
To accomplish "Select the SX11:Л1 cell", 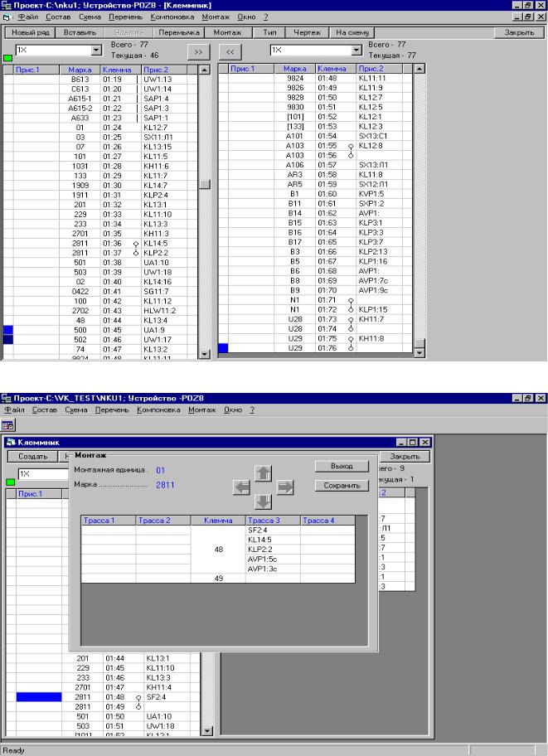I will click(164, 137).
